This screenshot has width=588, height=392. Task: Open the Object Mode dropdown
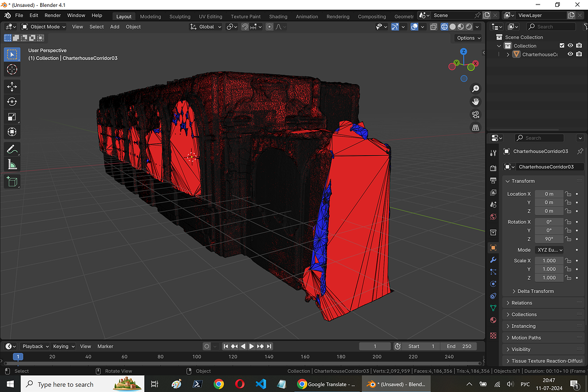[x=43, y=26]
